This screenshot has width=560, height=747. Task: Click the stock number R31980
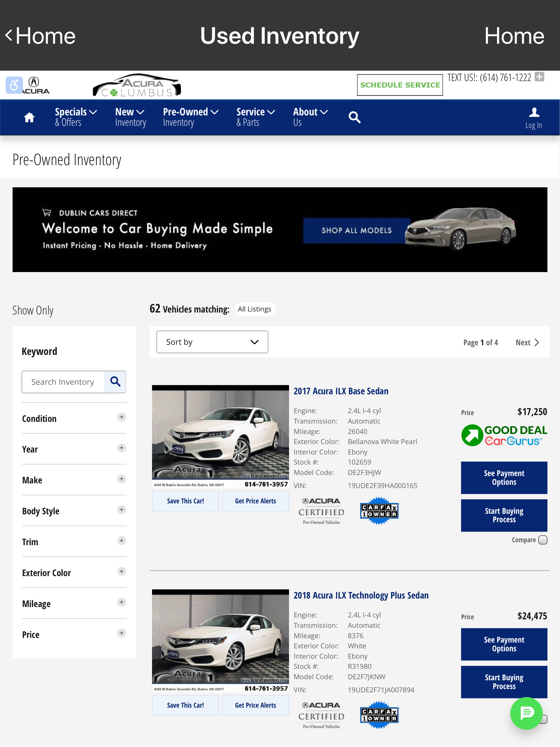[359, 666]
